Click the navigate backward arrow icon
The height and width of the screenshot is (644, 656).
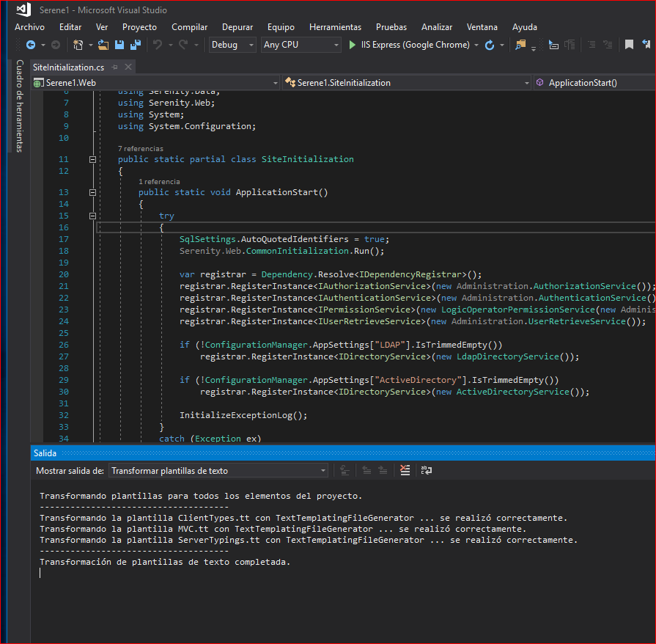31,45
